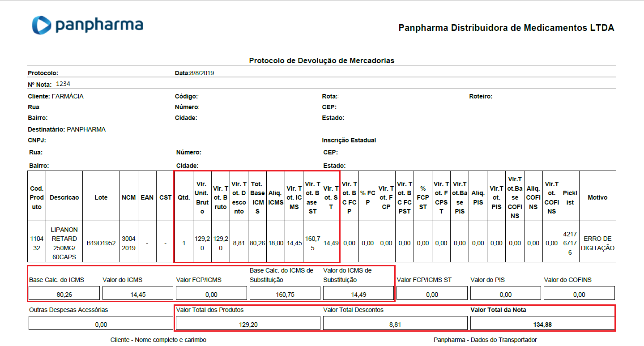Select the Protocolo de Devolução de Mercadorias title
Image resolution: width=644 pixels, height=346 pixels.
click(321, 60)
